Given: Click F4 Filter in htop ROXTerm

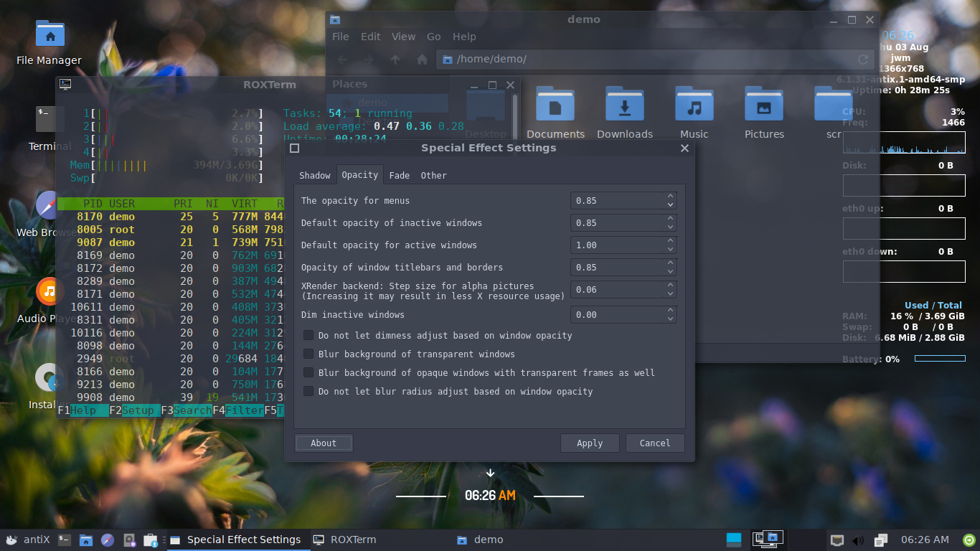Looking at the screenshot, I should (238, 411).
